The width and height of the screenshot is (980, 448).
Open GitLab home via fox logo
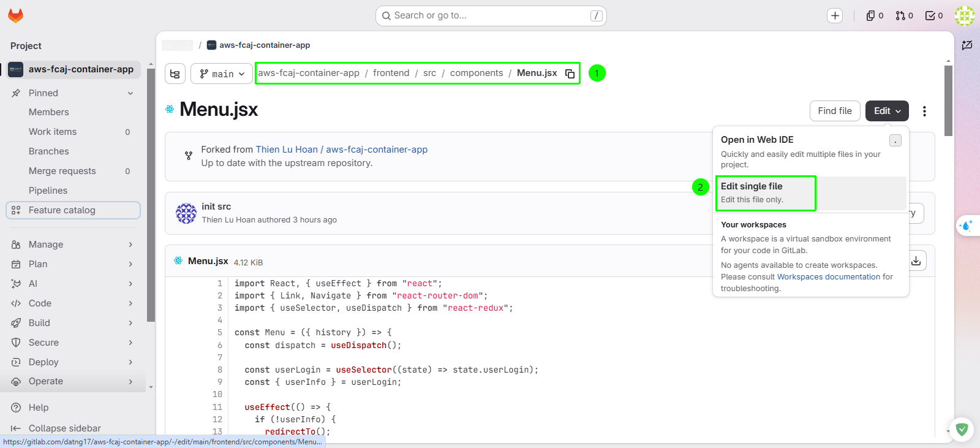pyautogui.click(x=15, y=16)
